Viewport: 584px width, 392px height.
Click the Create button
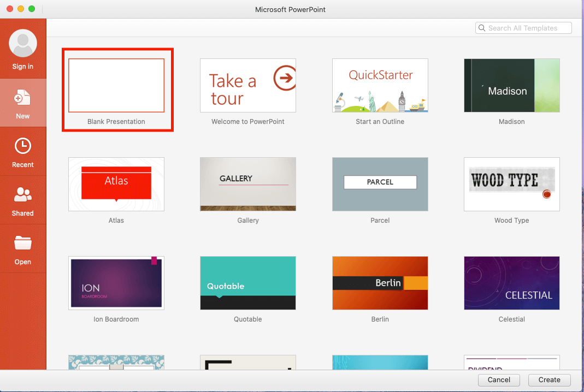click(550, 379)
